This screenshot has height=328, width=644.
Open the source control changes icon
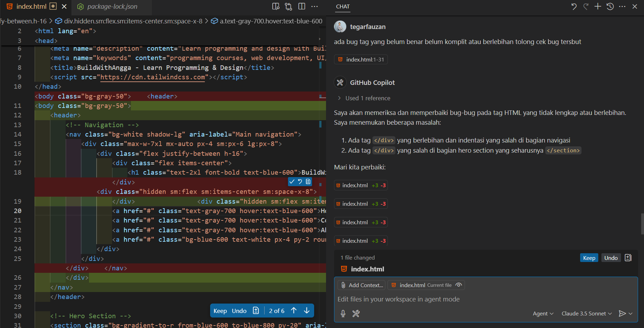[288, 6]
